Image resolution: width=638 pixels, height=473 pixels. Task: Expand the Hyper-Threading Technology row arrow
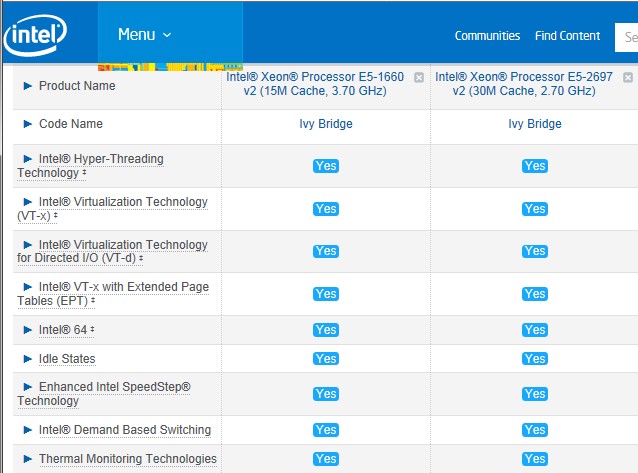coord(28,159)
